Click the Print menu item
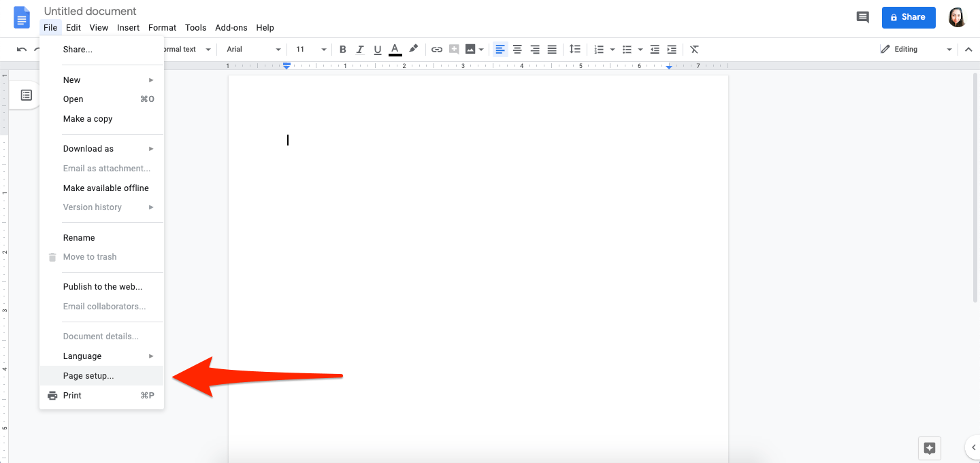The image size is (980, 463). [102, 396]
